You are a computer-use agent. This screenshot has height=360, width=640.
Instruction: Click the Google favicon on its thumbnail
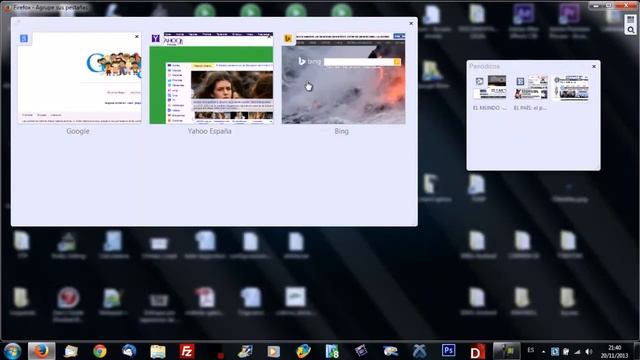click(24, 38)
